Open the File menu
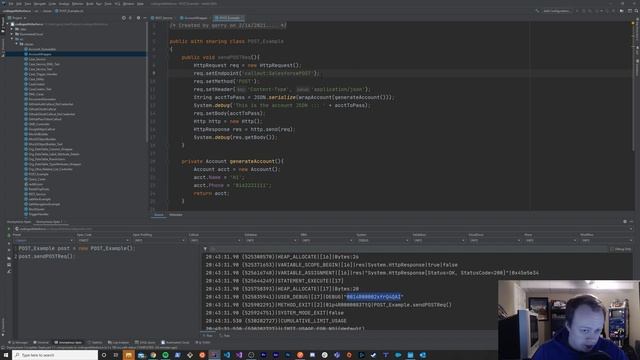This screenshot has width=640, height=360. tap(11, 4)
